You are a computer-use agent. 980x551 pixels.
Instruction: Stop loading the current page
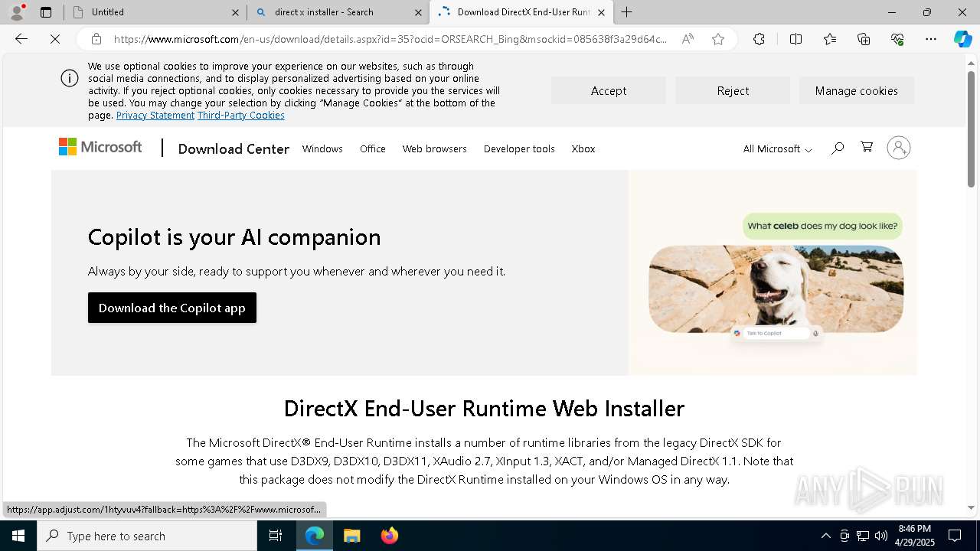tap(55, 39)
